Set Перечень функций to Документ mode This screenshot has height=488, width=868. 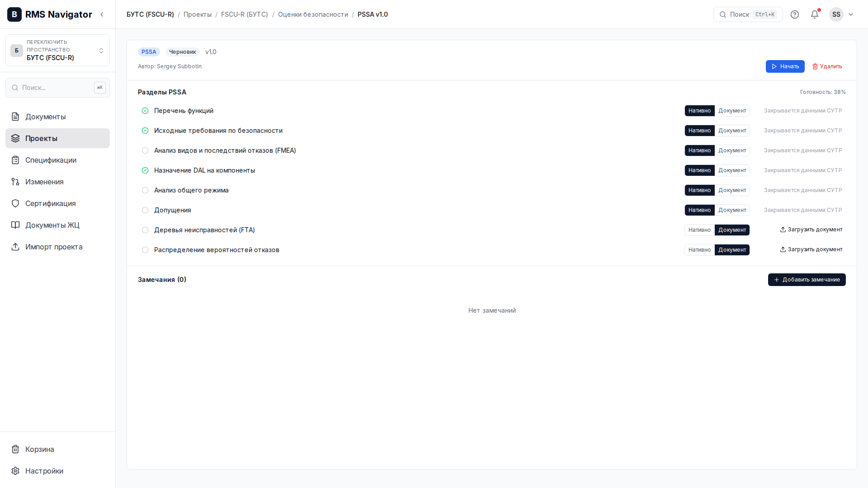(732, 111)
